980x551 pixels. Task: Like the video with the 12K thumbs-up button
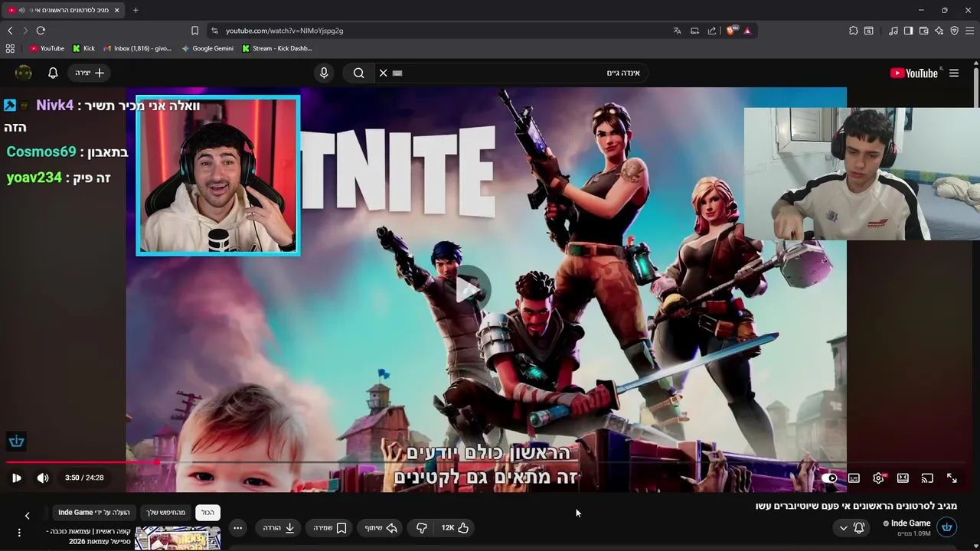(456, 528)
